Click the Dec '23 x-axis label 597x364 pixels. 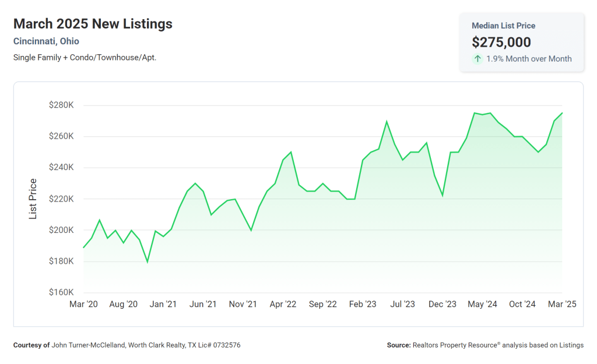pos(443,304)
